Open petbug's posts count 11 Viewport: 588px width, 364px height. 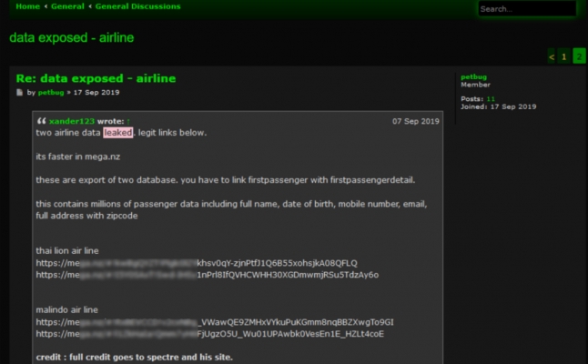coord(491,99)
